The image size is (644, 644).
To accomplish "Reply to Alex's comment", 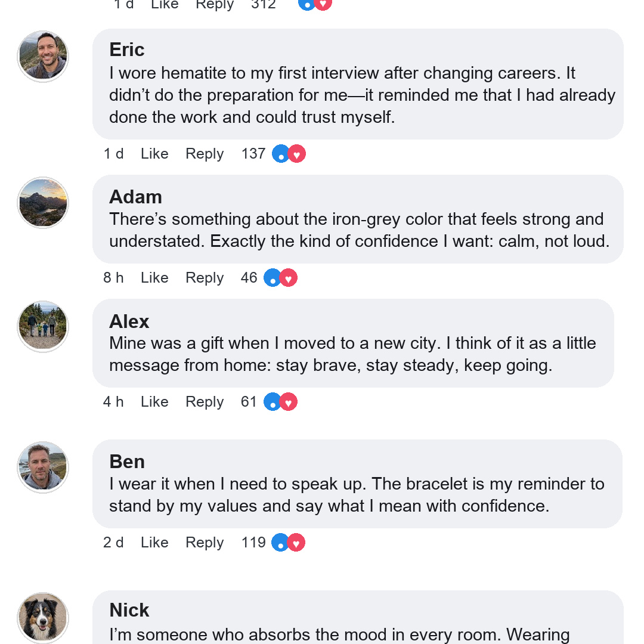I will point(205,402).
